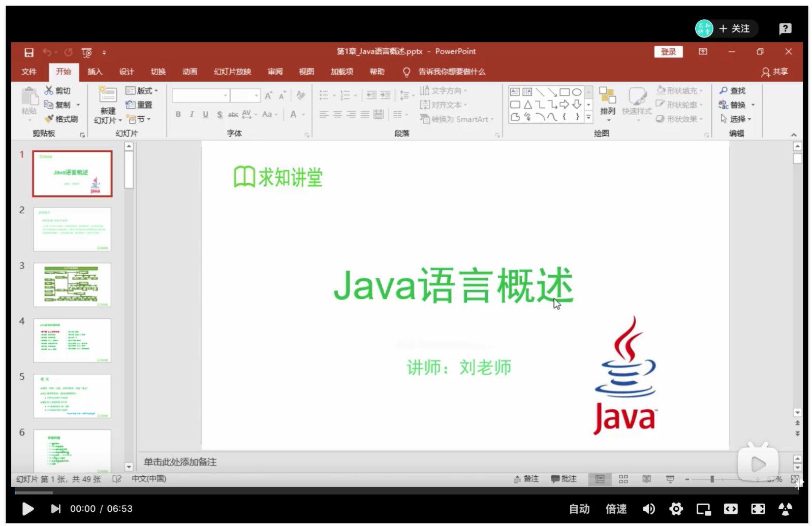Switch to the 动画 (Animations) tab
The image size is (812, 526).
tap(190, 72)
